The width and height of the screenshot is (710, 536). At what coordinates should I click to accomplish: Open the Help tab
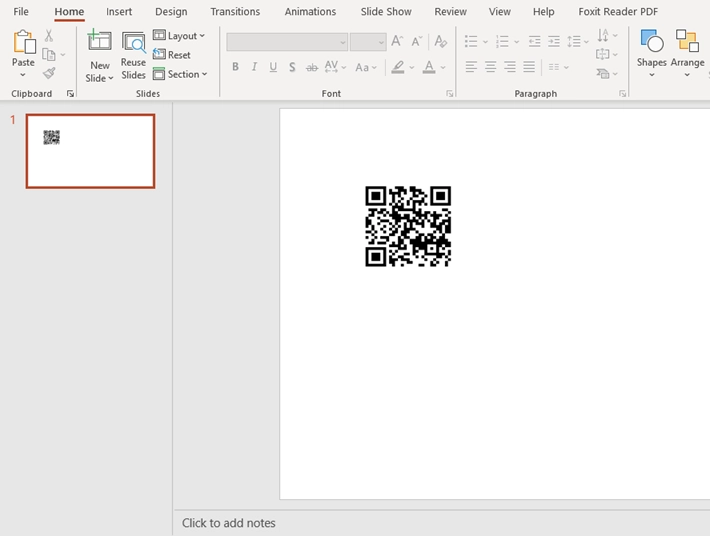[x=543, y=12]
